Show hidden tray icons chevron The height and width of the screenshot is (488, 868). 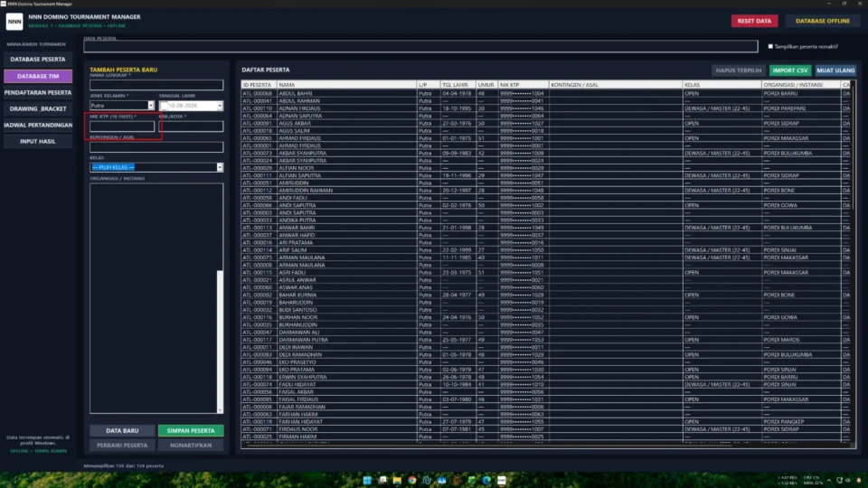click(829, 480)
